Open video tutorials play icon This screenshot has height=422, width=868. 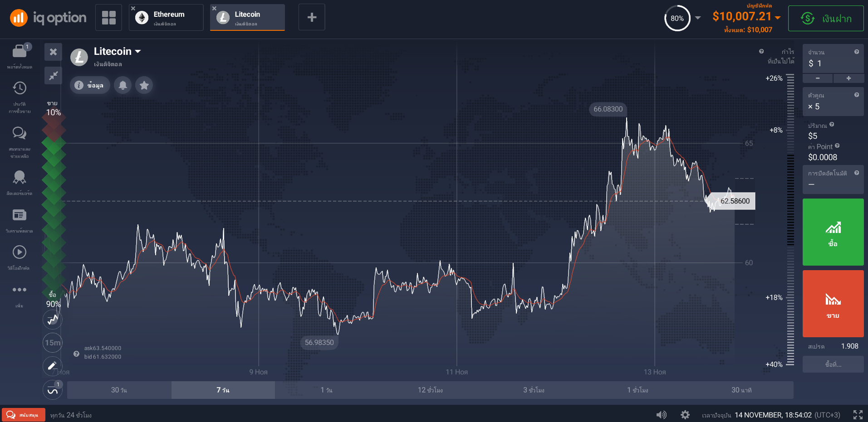point(19,252)
